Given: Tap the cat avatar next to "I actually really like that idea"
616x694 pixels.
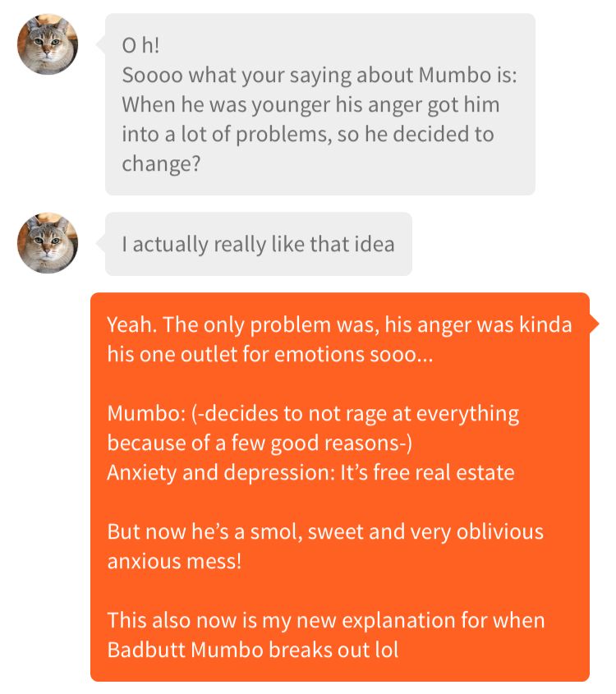Looking at the screenshot, I should click(48, 243).
